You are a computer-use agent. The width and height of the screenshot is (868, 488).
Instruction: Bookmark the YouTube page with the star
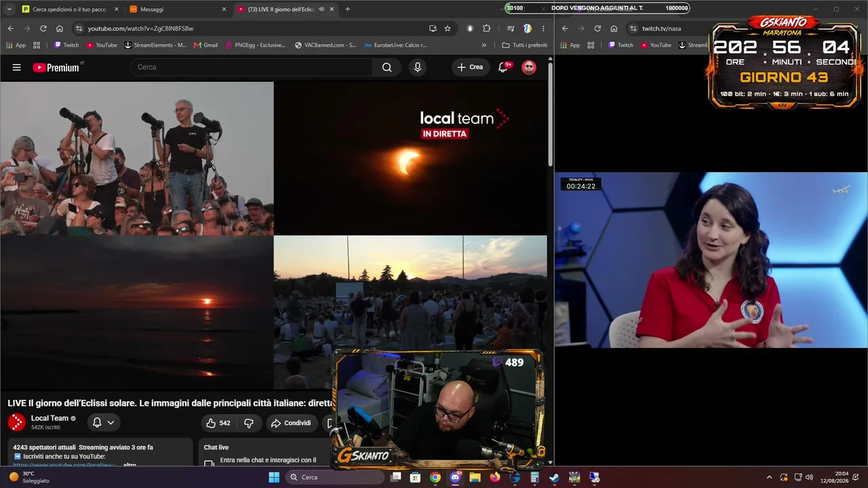(x=448, y=28)
